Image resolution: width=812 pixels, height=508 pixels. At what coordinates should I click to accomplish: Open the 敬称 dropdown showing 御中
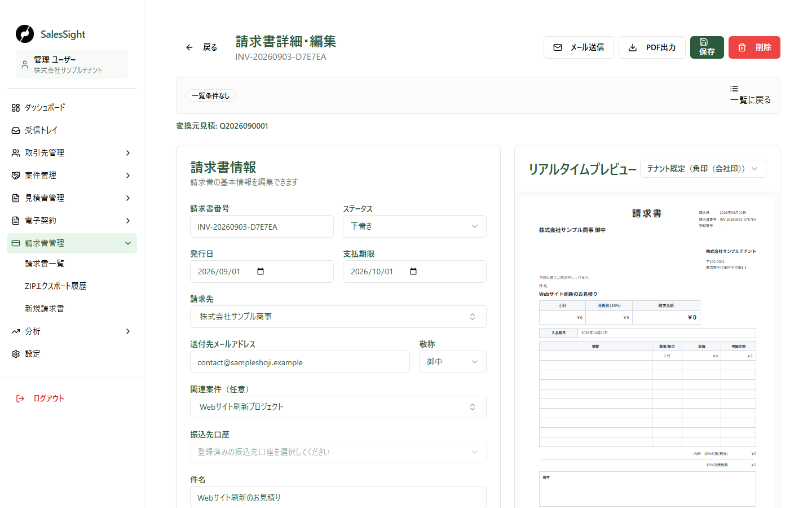(453, 362)
